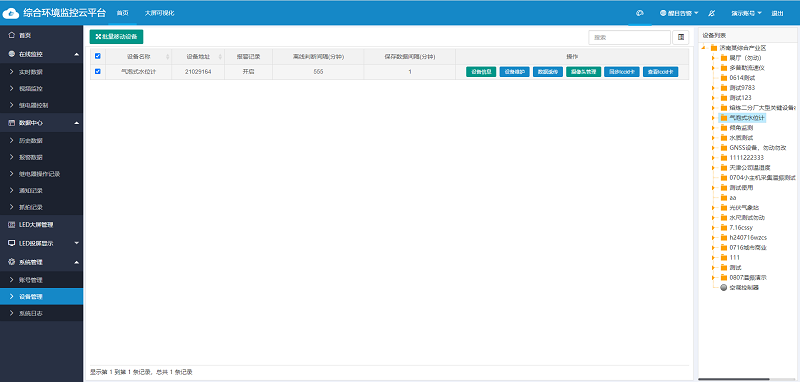Viewport: 800px width, 382px height.
Task: Select the gray 空库控制器 node icon
Action: [723, 288]
